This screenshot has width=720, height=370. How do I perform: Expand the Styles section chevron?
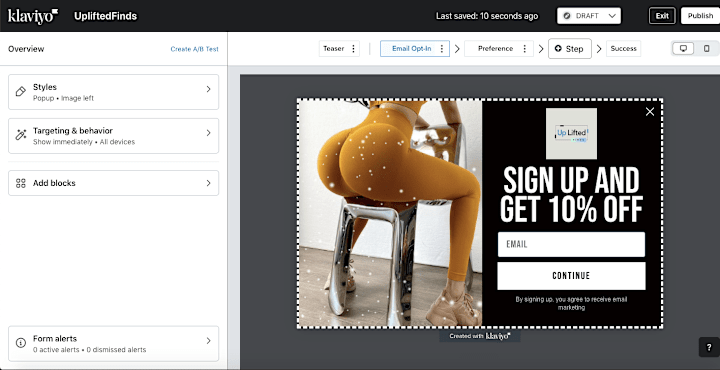tap(208, 89)
